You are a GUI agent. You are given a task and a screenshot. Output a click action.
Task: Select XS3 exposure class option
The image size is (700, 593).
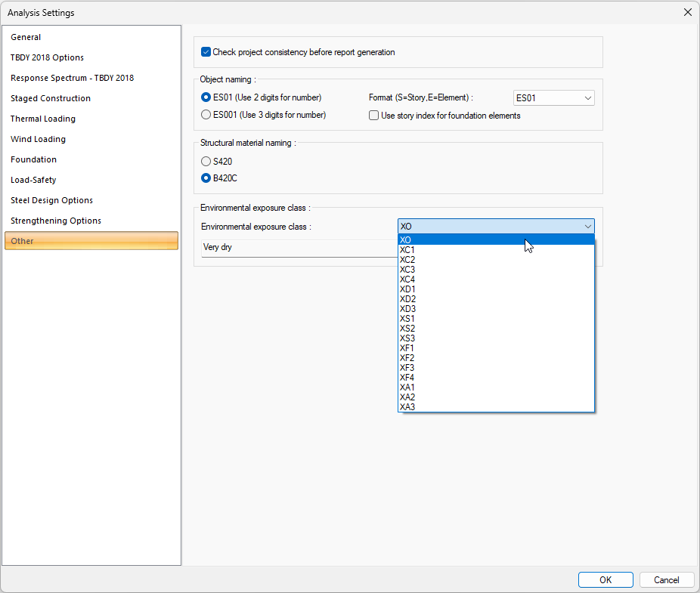pyautogui.click(x=407, y=338)
